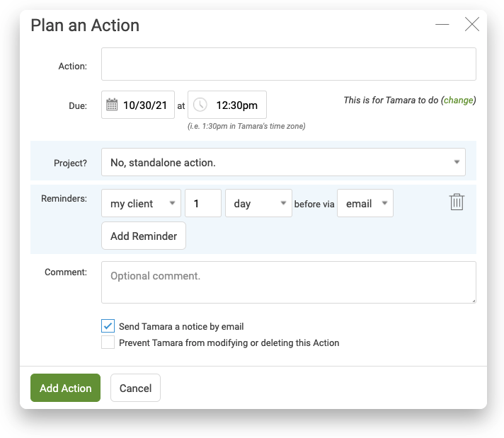
Task: Click the '1:30pm in Tamara's time zone' note
Action: [246, 126]
